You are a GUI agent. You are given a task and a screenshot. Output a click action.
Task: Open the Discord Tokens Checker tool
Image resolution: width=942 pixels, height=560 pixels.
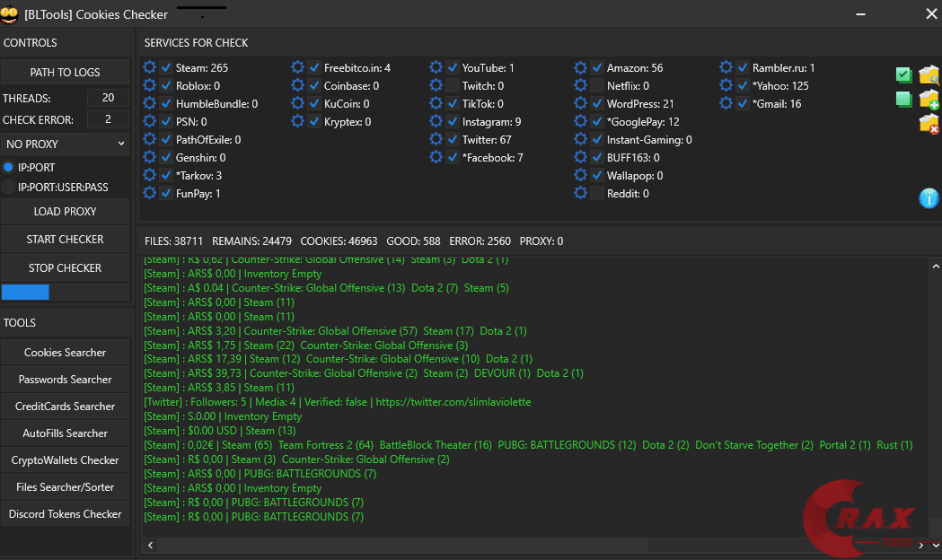pos(65,514)
